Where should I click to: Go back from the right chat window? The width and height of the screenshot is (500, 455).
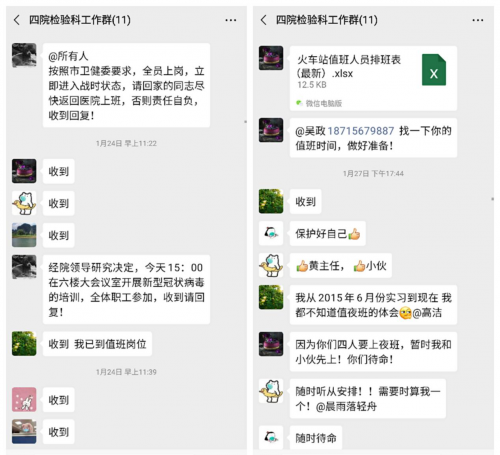tap(263, 20)
